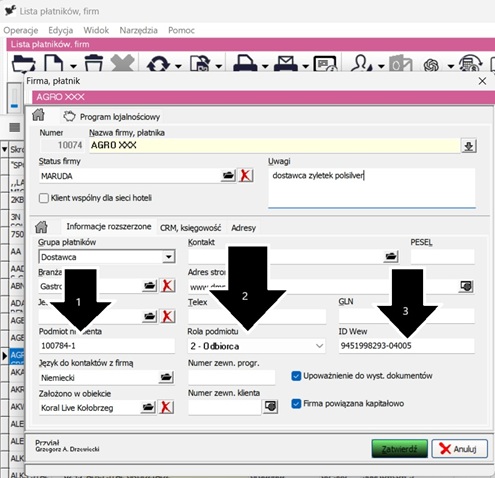
Task: Click into the Uwagi text area
Action: pos(372,188)
